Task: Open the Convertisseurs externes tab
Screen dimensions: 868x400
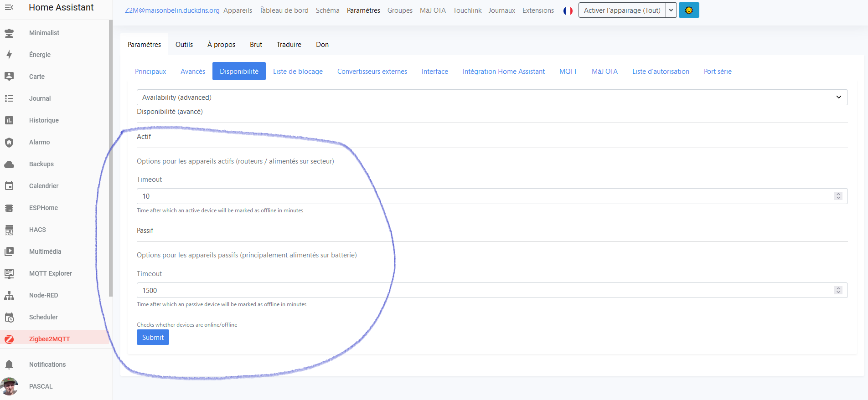Action: click(x=372, y=71)
